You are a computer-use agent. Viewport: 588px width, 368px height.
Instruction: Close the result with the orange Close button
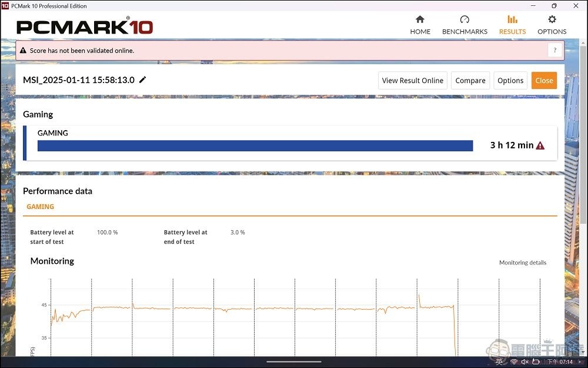[544, 81]
